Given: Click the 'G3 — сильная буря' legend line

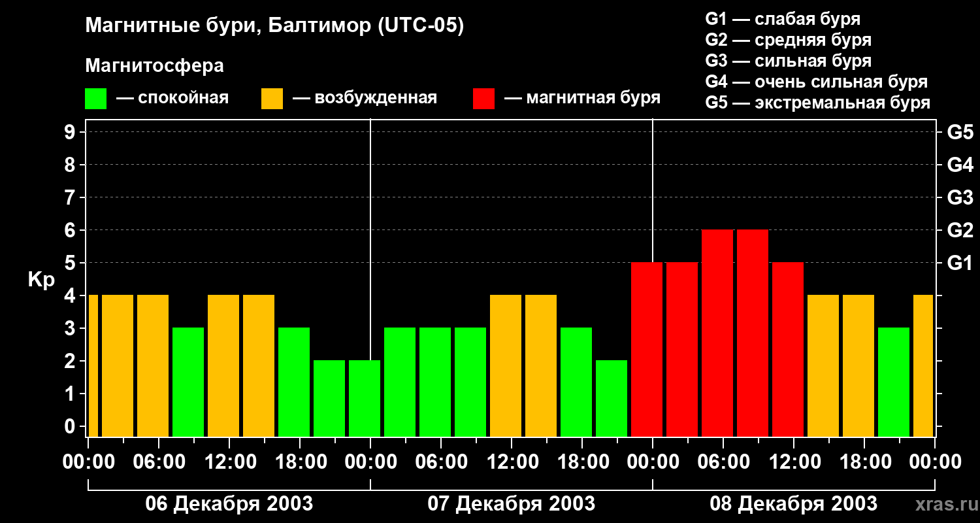Looking at the screenshot, I should pos(788,61).
